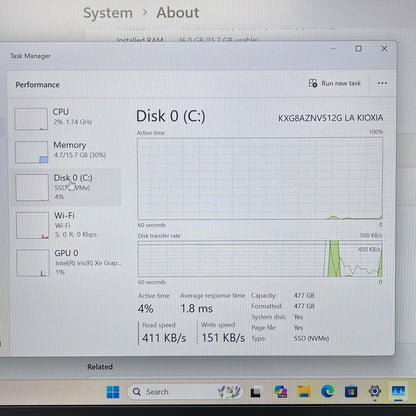This screenshot has width=416, height=416.
Task: Close the Task Manager window
Action: (384, 49)
